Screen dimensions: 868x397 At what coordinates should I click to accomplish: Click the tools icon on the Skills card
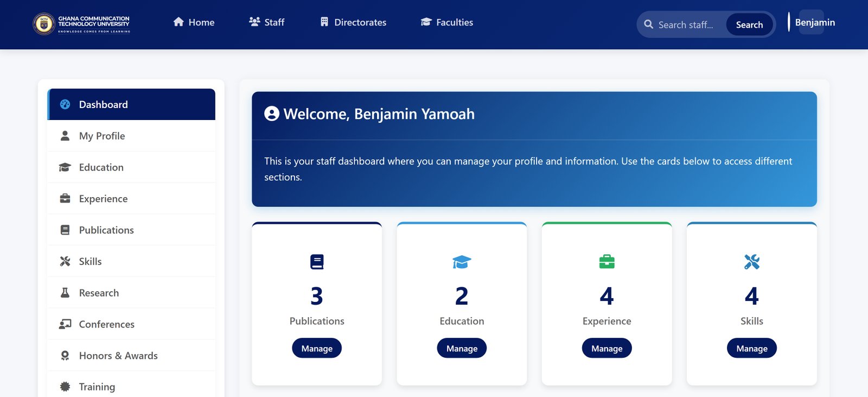(x=751, y=262)
